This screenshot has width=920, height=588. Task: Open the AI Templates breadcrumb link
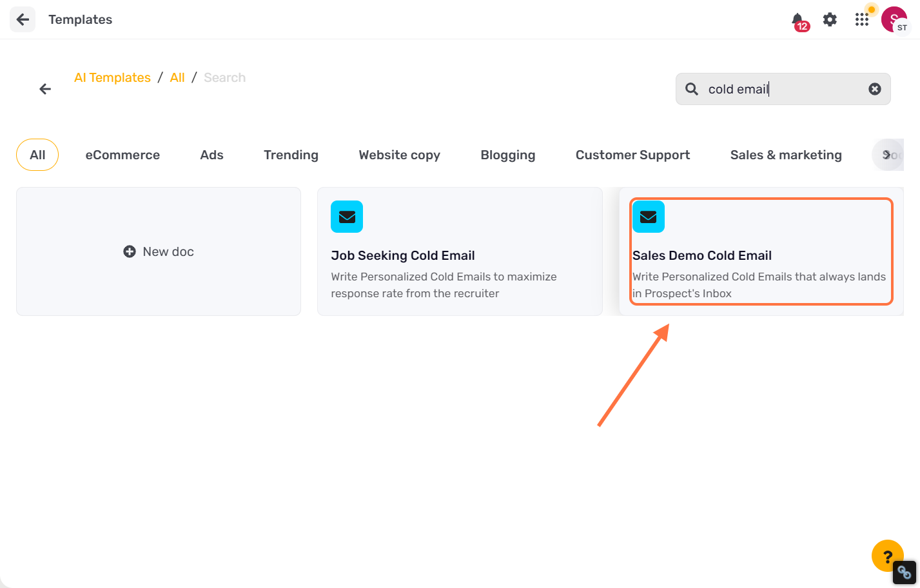pyautogui.click(x=112, y=77)
